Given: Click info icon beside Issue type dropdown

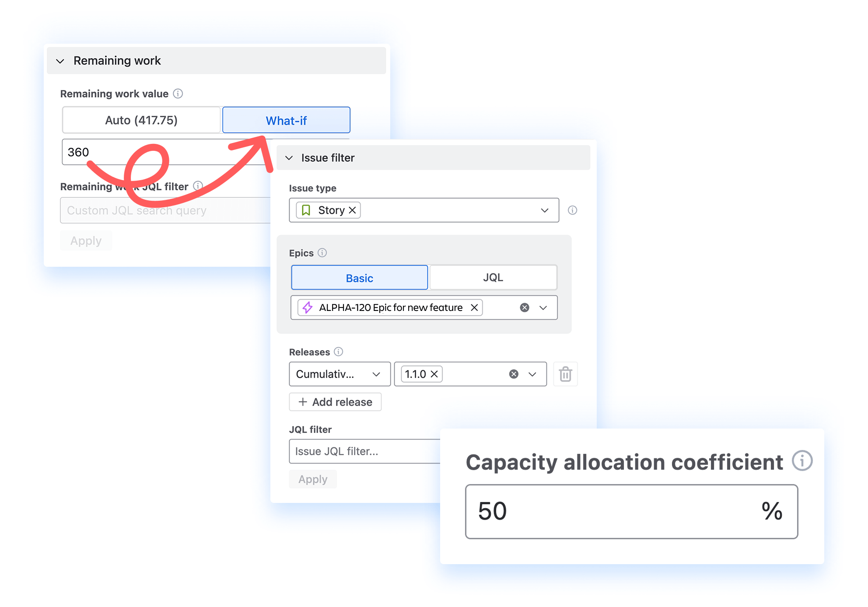Looking at the screenshot, I should point(572,210).
